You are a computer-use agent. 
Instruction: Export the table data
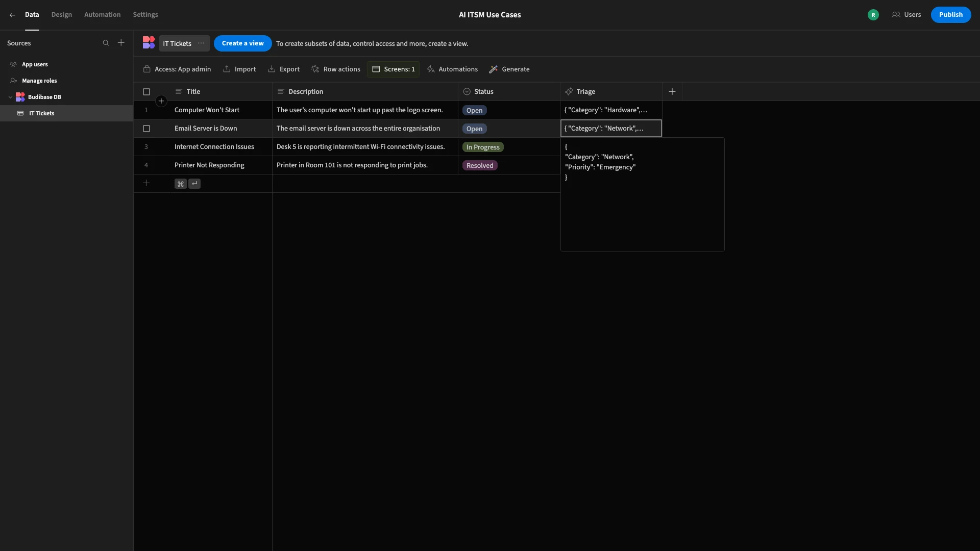click(284, 69)
